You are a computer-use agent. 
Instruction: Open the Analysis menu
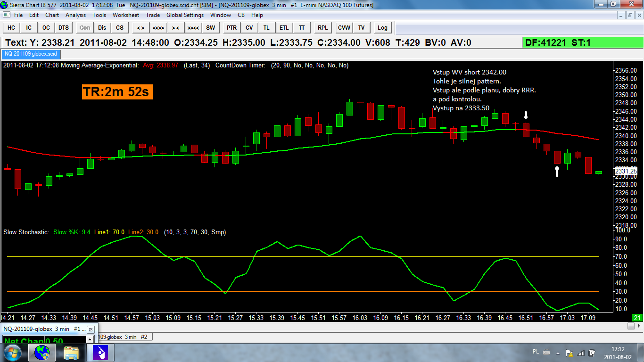tap(75, 15)
